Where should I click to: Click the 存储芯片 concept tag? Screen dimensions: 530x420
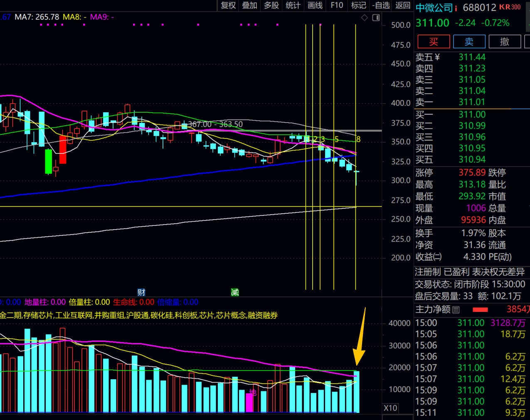38,315
